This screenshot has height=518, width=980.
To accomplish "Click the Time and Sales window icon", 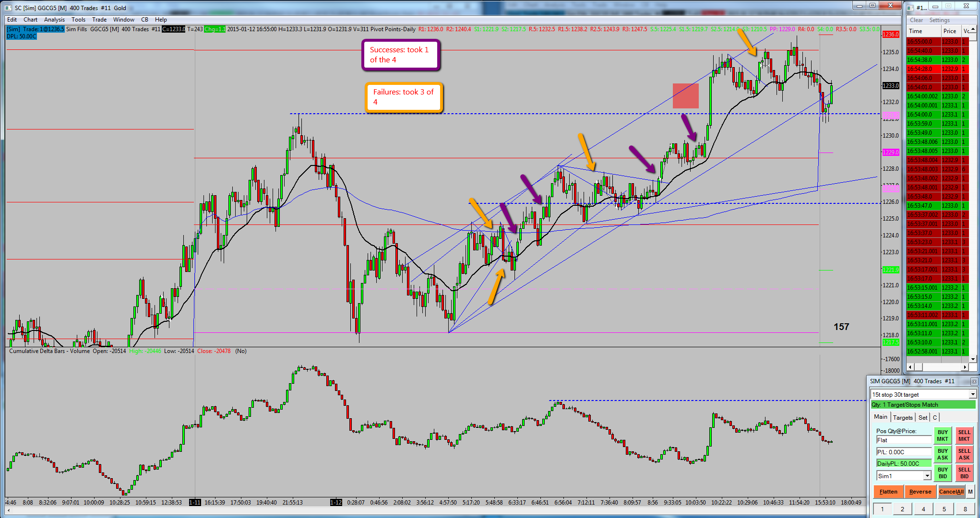I will click(x=910, y=7).
